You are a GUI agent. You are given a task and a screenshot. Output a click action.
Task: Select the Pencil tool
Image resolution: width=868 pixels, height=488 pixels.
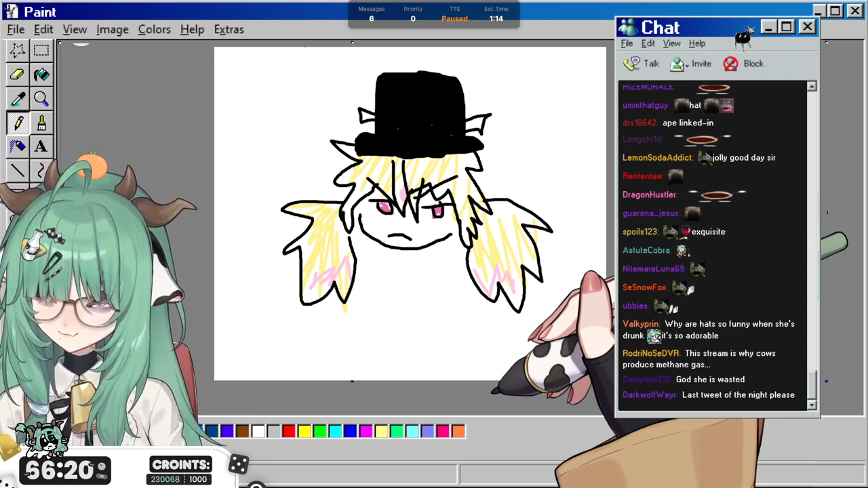18,123
